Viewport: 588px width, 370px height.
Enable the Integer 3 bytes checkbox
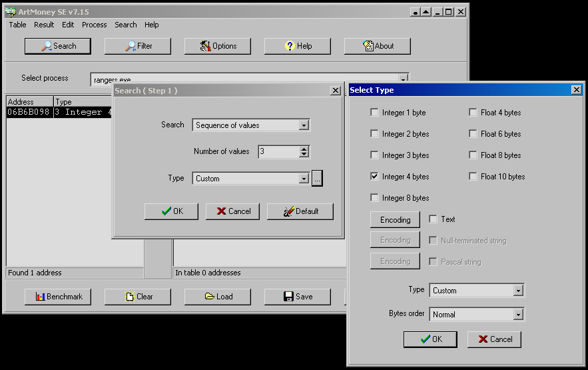pyautogui.click(x=374, y=155)
